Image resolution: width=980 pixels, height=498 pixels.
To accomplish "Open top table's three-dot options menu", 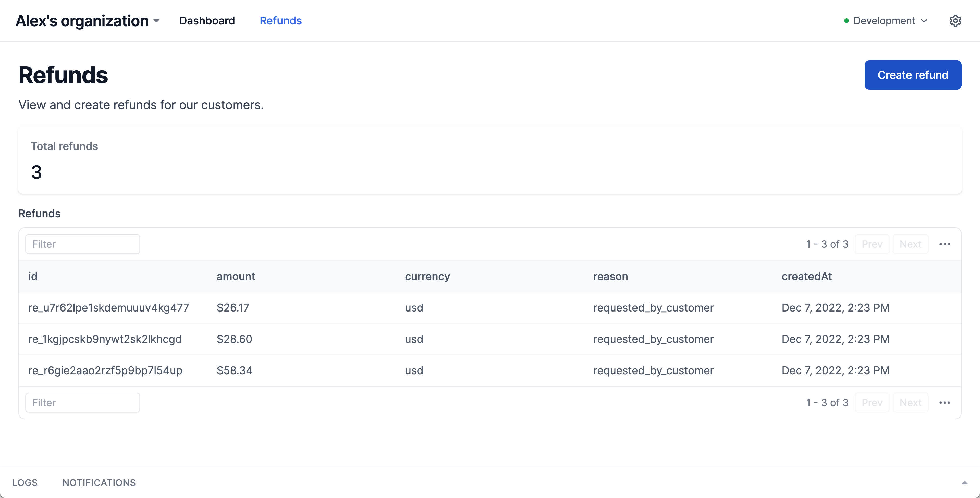I will (x=944, y=244).
